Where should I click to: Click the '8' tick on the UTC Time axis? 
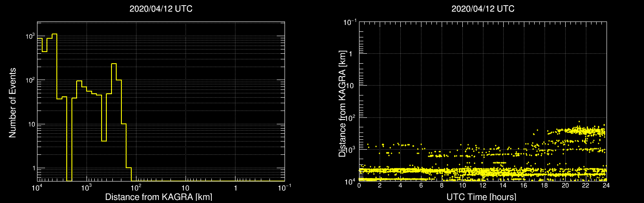(x=442, y=185)
